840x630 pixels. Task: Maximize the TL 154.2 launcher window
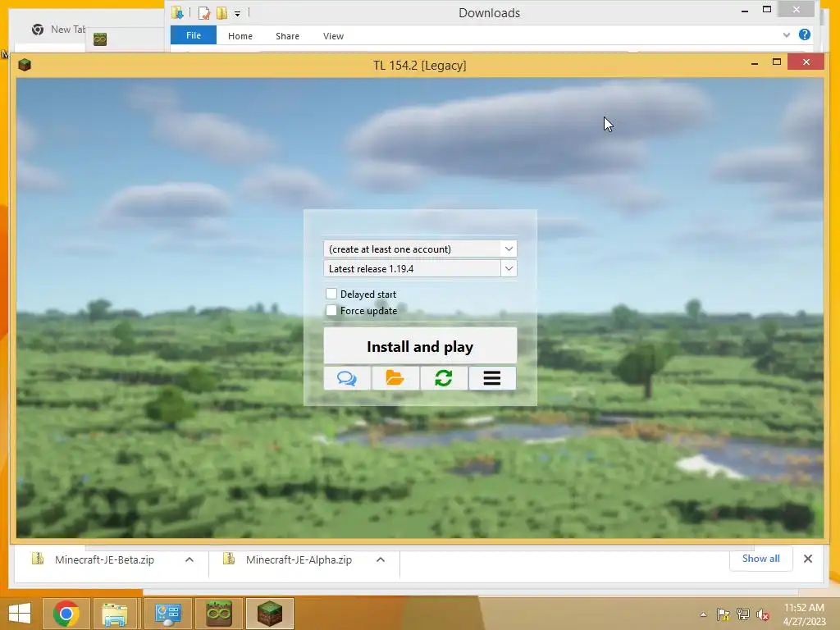click(777, 62)
